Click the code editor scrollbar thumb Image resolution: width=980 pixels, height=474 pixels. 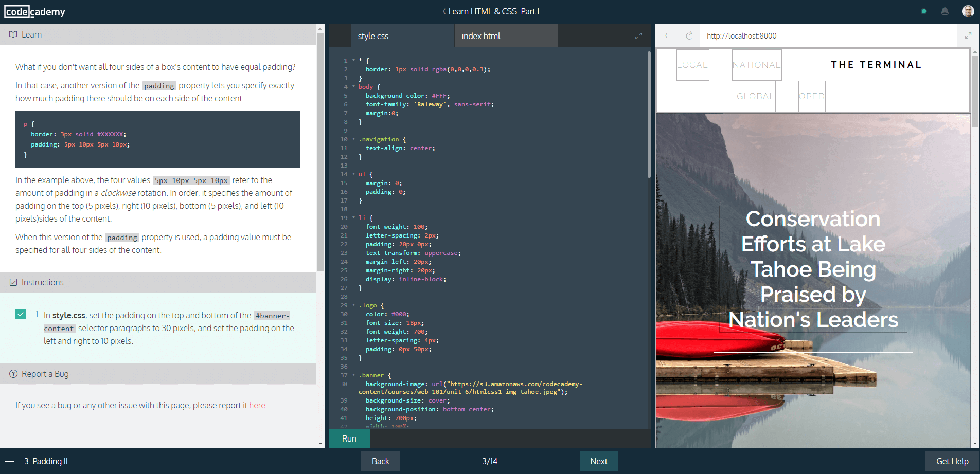[x=649, y=114]
